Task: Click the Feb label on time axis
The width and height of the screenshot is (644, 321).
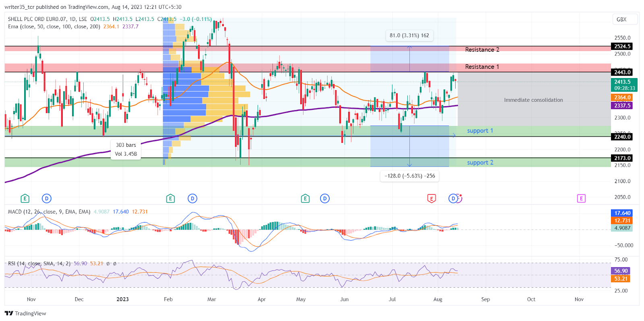Action: 168,299
